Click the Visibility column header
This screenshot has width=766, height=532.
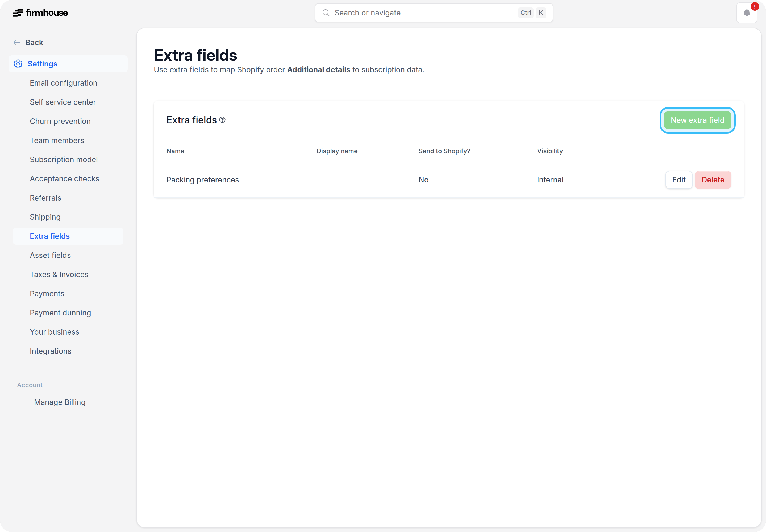tap(550, 151)
